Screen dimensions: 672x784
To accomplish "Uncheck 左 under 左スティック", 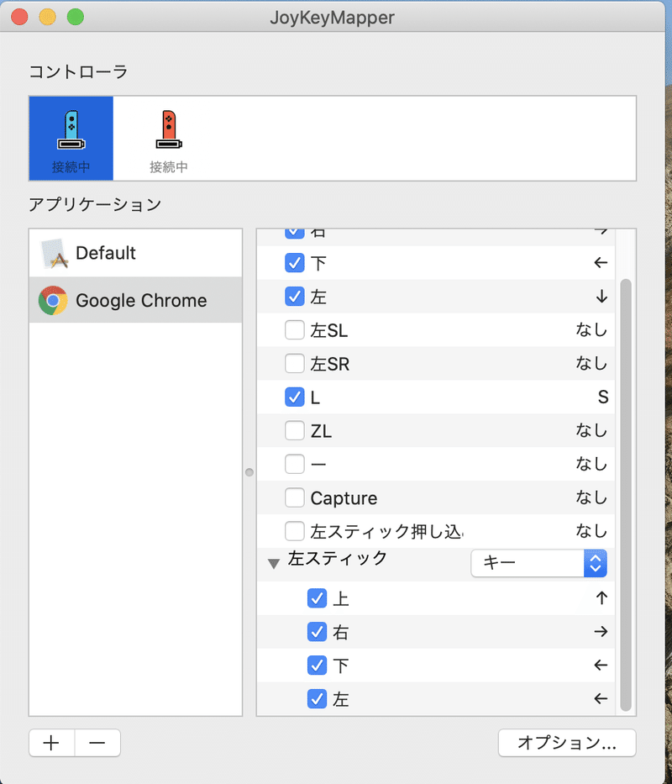I will click(317, 699).
